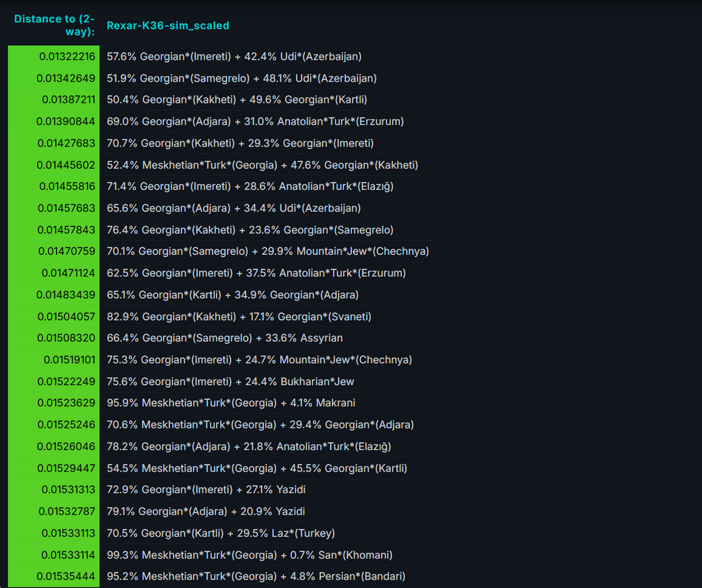
Task: Select distance value 0.01533113
Action: click(x=68, y=533)
